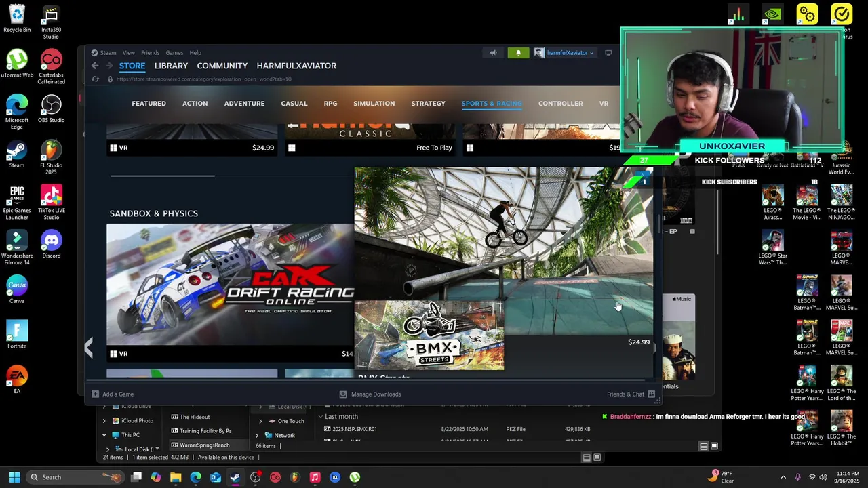Open FL Studio 2025 desktop icon

pyautogui.click(x=51, y=157)
